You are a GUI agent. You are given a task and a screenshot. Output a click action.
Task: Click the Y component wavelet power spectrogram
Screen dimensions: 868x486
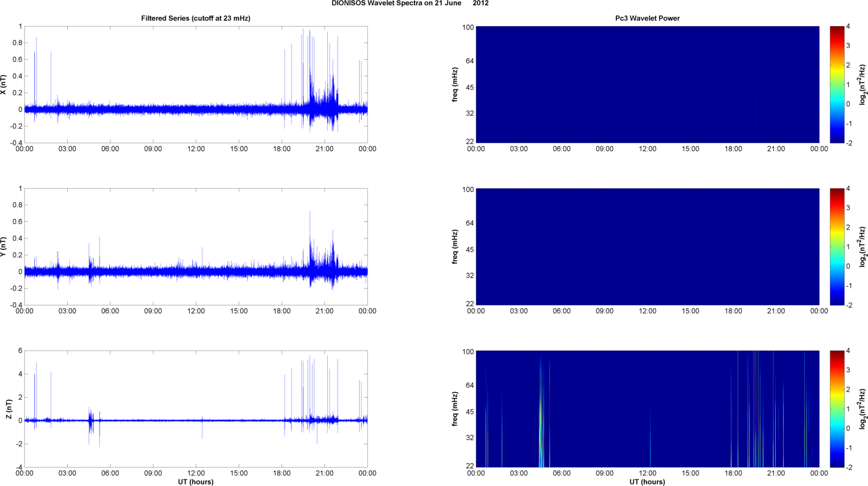[x=647, y=247]
